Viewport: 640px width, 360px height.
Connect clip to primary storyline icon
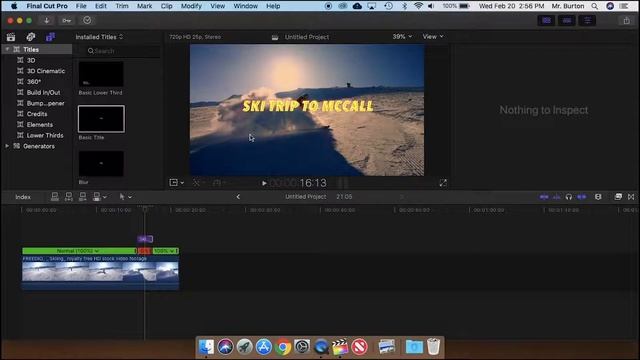tap(55, 197)
